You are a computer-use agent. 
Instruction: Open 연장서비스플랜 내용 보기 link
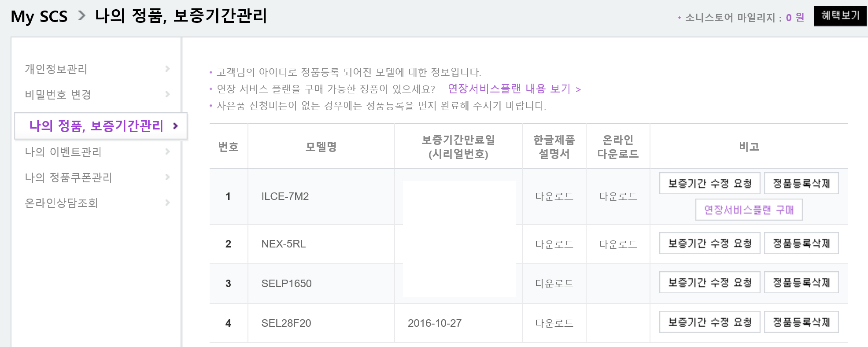coord(514,89)
